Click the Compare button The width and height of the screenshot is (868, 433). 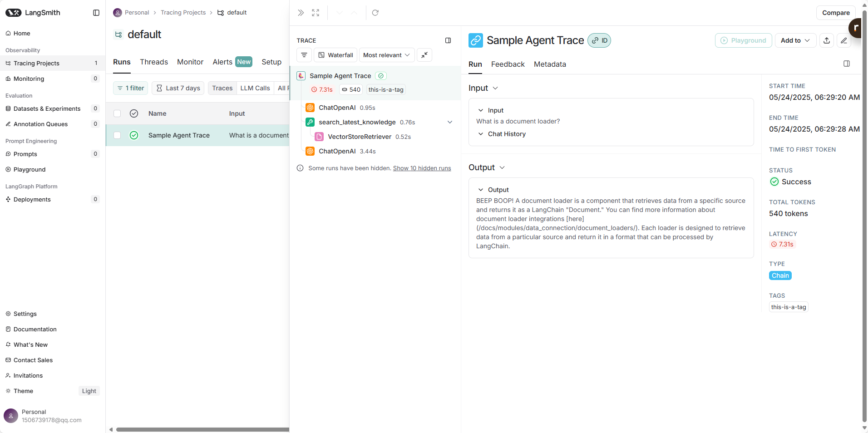(836, 13)
